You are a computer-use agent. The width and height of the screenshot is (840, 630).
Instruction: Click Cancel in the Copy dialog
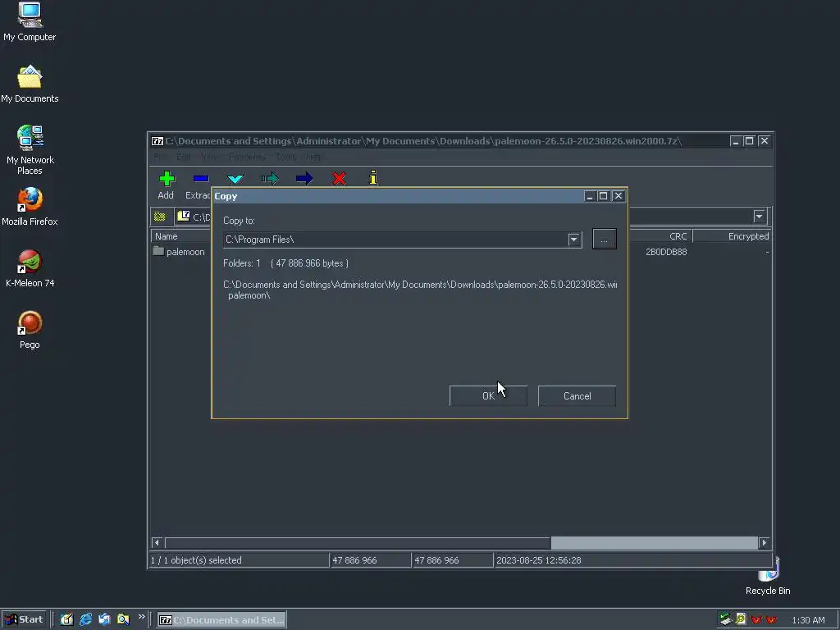tap(577, 396)
